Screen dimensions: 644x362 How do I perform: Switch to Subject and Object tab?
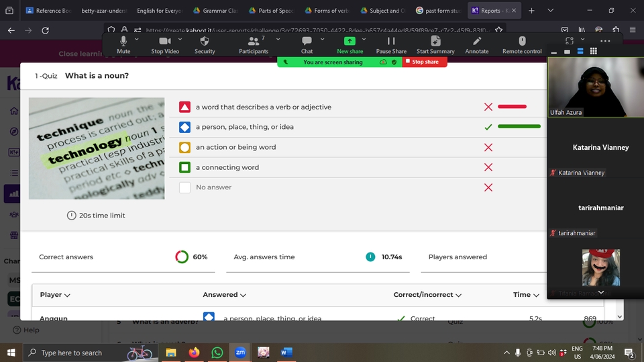coord(382,11)
